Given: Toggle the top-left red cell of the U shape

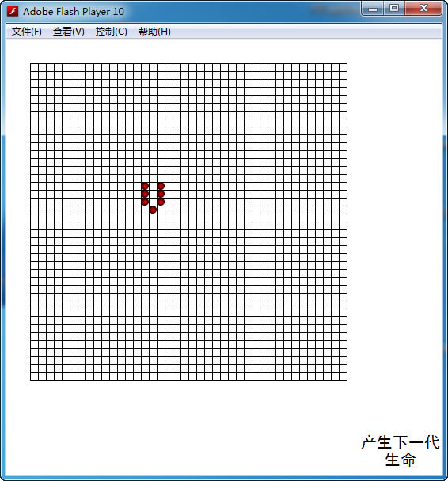Looking at the screenshot, I should (145, 186).
